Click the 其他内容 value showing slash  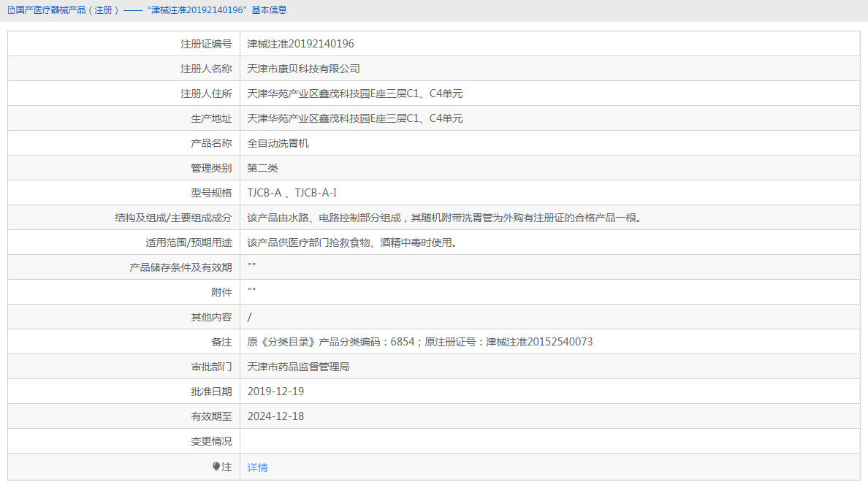248,316
